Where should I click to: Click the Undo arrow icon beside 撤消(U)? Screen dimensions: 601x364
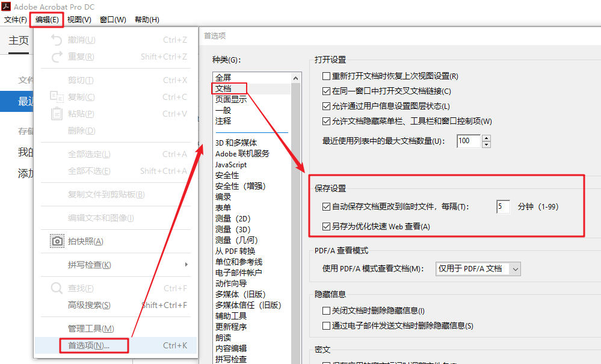tap(57, 40)
